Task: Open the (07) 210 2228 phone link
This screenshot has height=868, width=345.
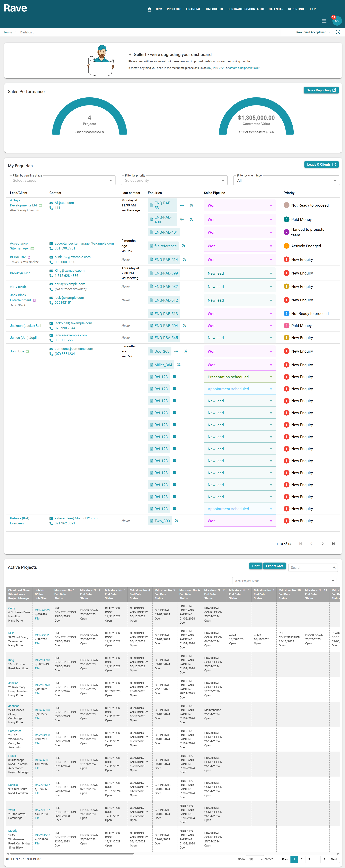Action: point(216,68)
